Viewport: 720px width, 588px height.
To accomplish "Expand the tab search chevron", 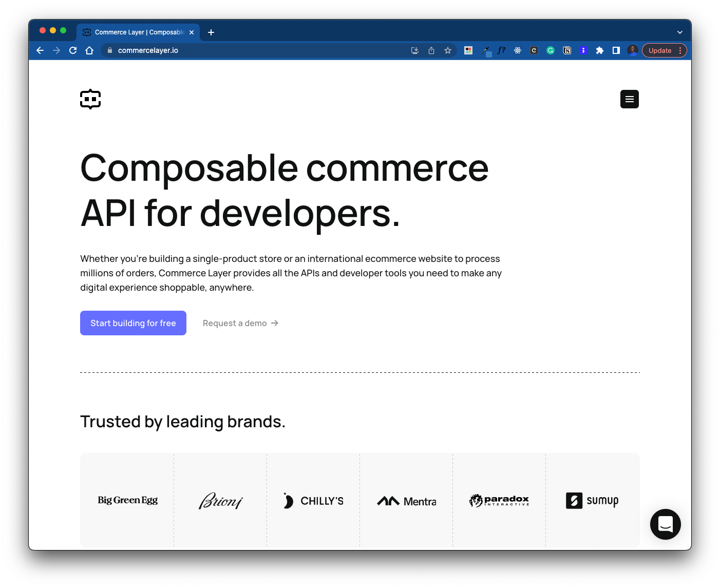I will point(680,32).
